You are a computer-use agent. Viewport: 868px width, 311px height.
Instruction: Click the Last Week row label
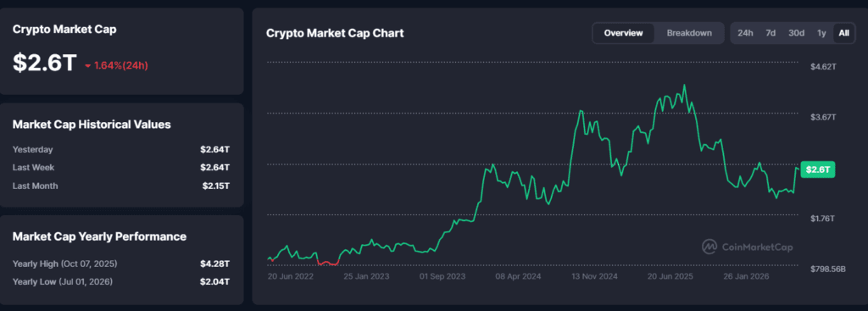[x=33, y=167]
